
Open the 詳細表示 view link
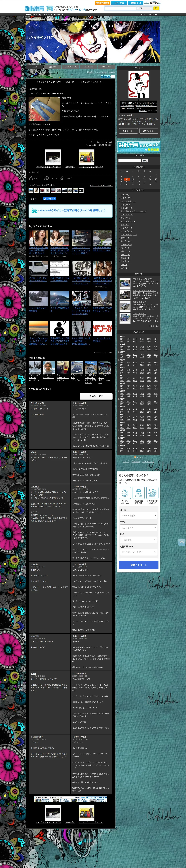[91, 72]
